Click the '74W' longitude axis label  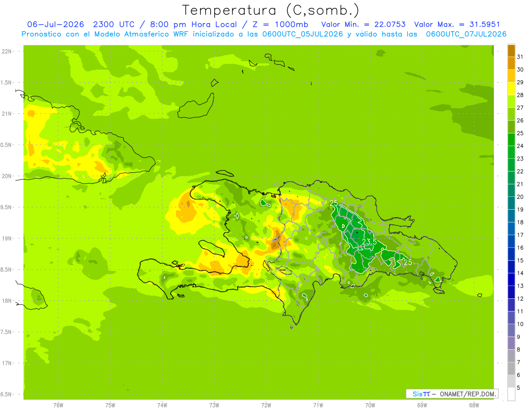[x=162, y=405]
